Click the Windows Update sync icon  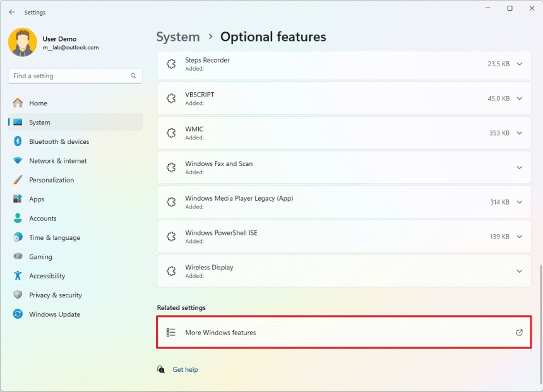coord(18,314)
